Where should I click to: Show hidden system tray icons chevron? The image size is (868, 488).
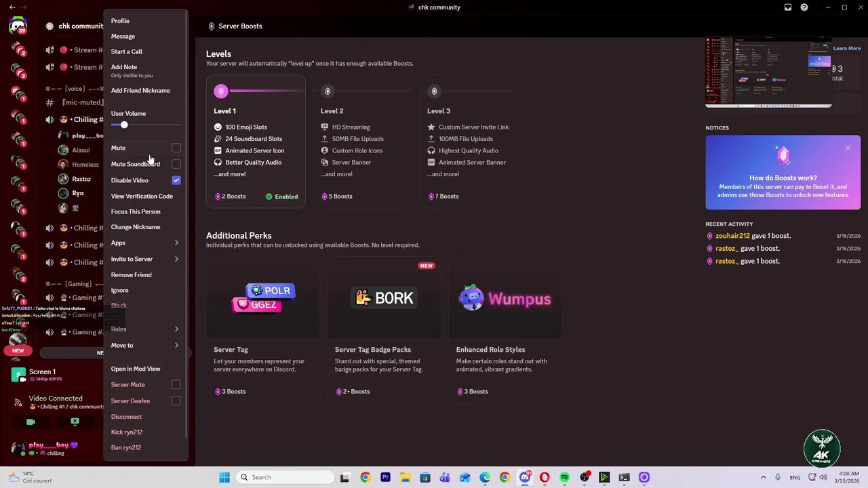[x=763, y=477]
